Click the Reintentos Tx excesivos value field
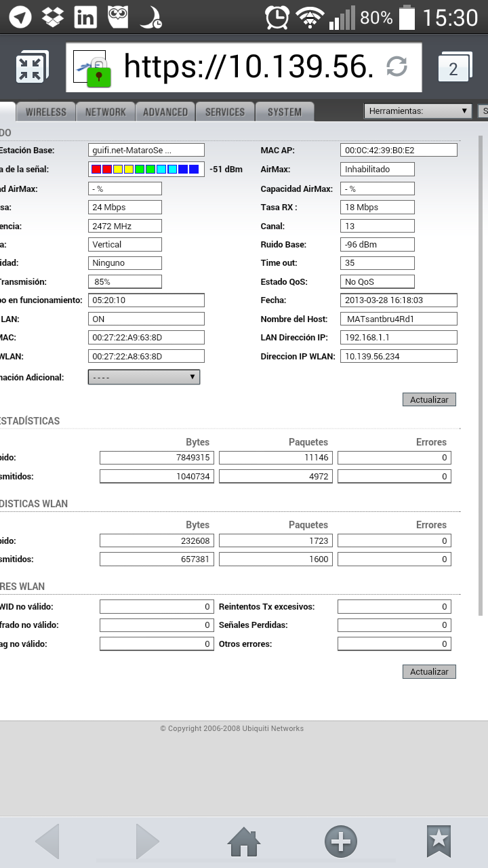Screen dimensions: 488x868 click(x=394, y=607)
